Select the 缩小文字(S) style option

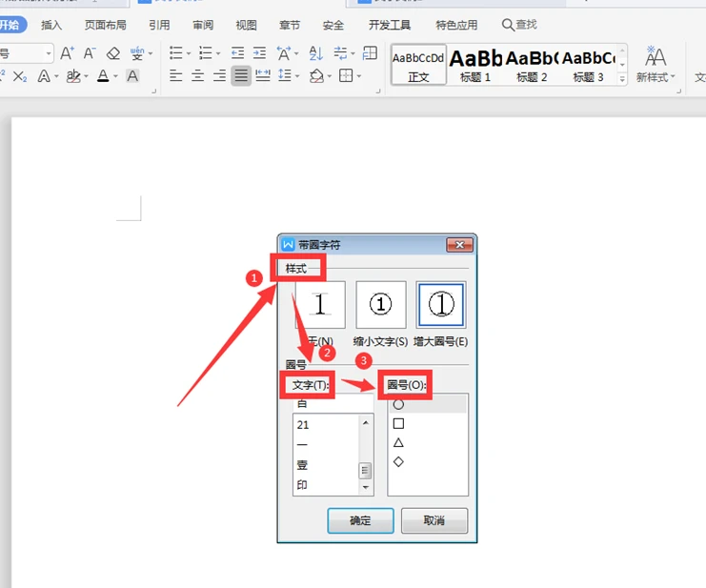click(381, 305)
